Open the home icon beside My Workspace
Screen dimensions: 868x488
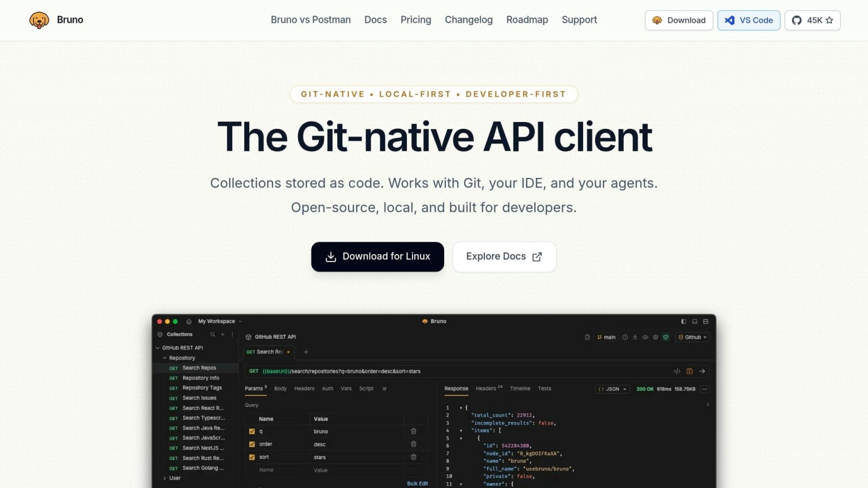click(x=189, y=321)
